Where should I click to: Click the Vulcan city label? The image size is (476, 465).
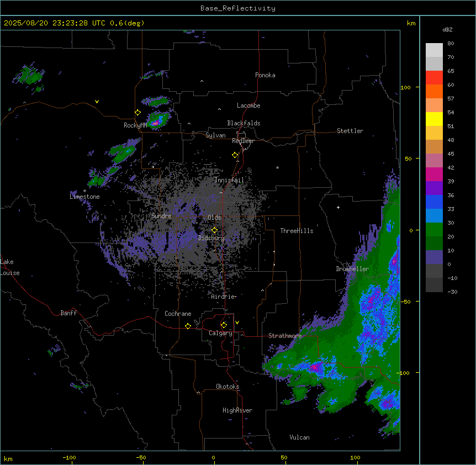coord(300,437)
